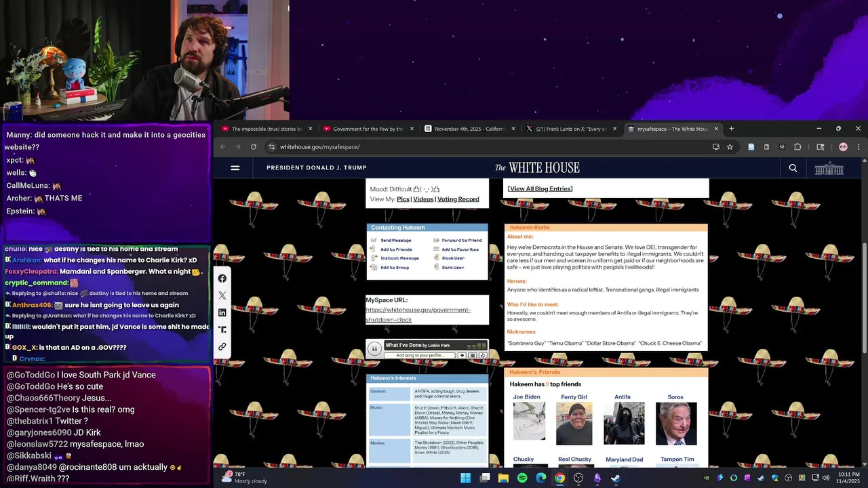Screen dimensions: 868x488
Task: Open Spotify from taskbar
Action: pyautogui.click(x=521, y=478)
